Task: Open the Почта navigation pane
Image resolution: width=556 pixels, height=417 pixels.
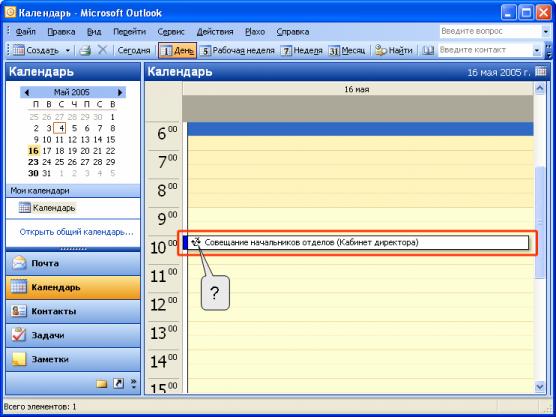Action: click(73, 263)
